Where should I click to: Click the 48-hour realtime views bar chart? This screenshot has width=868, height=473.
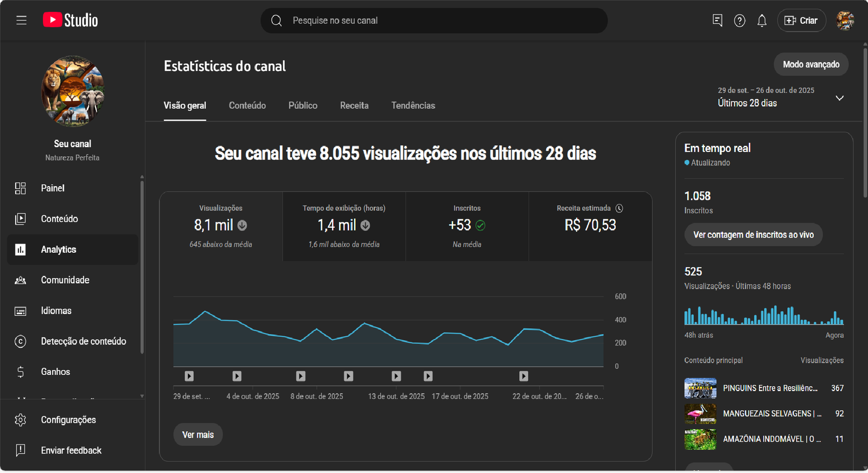[x=764, y=315]
